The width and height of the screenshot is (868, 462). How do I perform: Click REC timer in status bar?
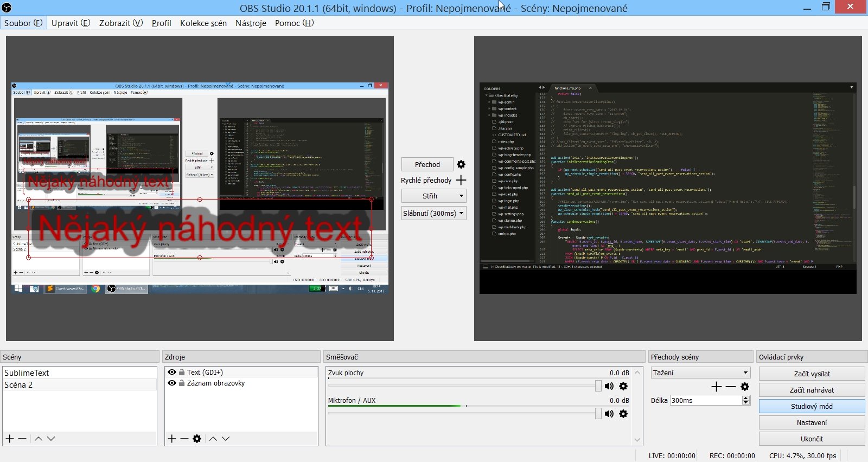click(732, 455)
